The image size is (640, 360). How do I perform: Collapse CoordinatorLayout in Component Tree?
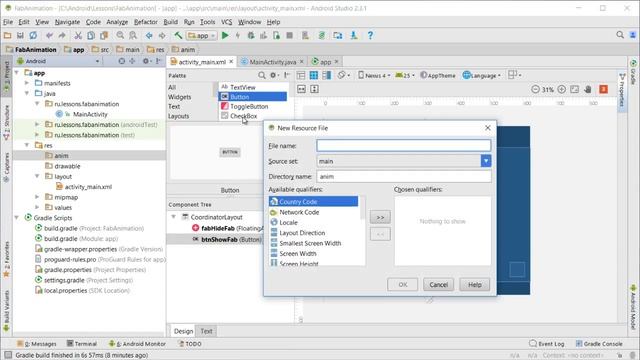[x=173, y=217]
